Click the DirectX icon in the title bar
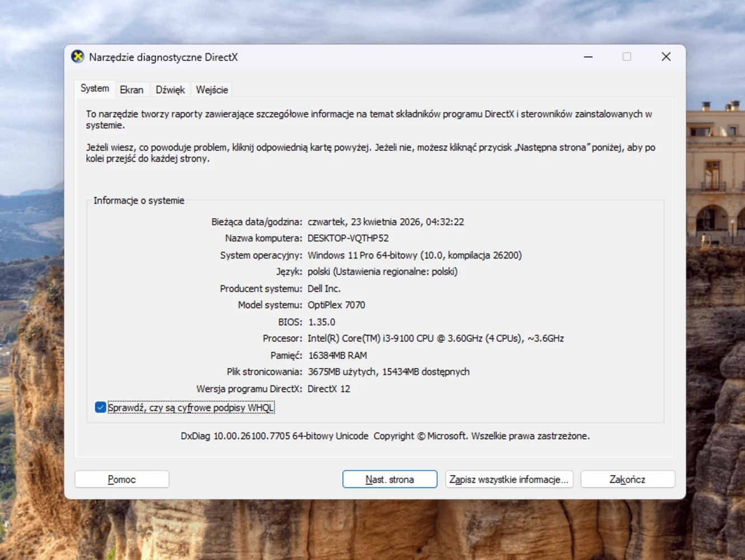Image resolution: width=745 pixels, height=560 pixels. pos(78,57)
